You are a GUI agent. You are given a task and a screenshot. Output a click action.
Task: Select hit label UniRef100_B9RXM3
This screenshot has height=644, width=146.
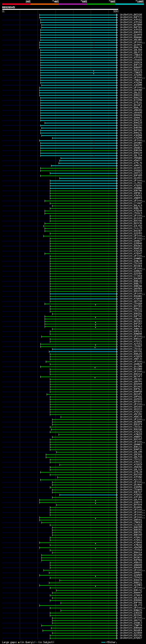[x=131, y=32]
